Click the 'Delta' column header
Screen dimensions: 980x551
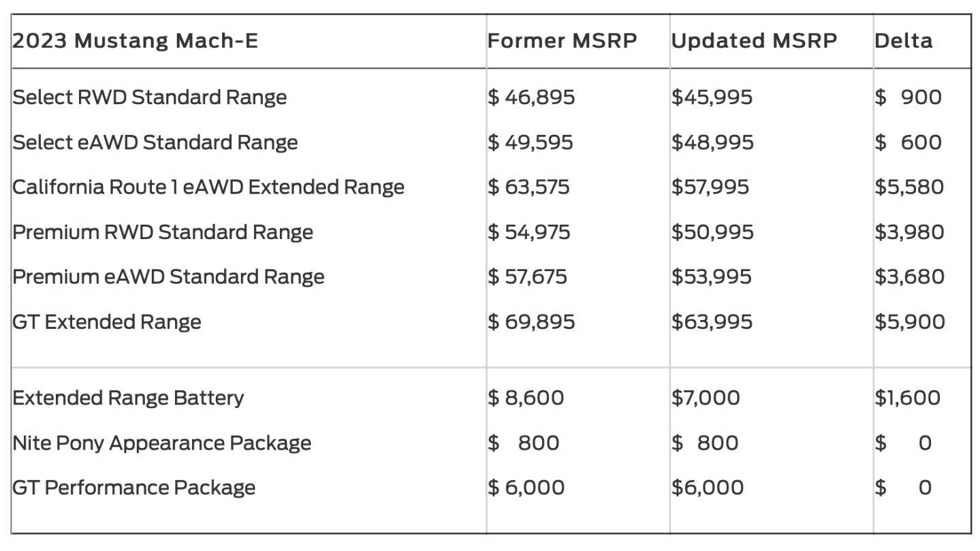tap(903, 41)
